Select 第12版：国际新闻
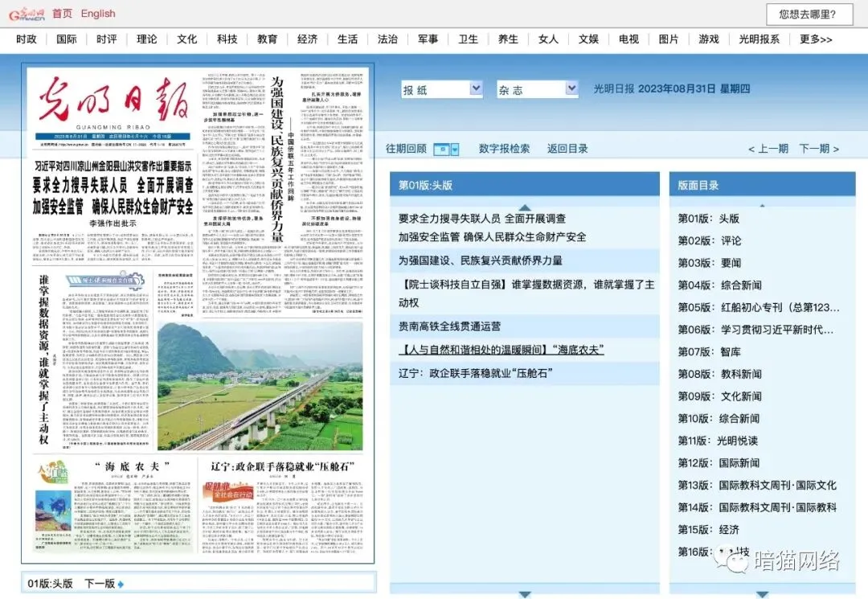868x599 pixels. coord(719,463)
